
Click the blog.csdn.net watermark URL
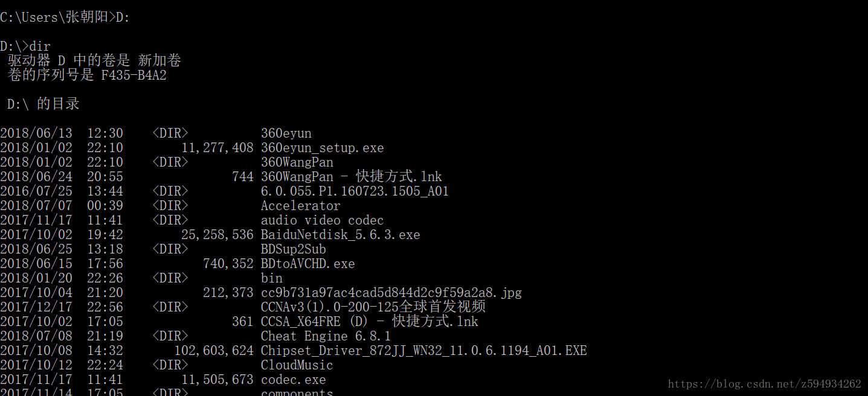[764, 384]
